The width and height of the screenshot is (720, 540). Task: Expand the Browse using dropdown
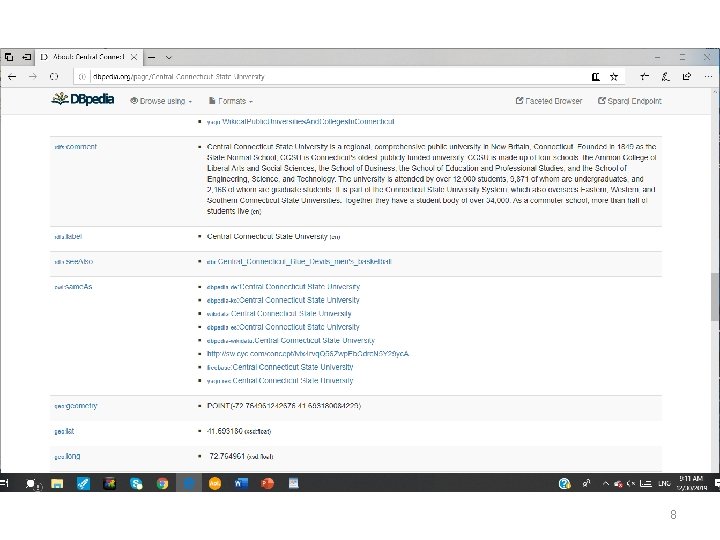tap(161, 101)
